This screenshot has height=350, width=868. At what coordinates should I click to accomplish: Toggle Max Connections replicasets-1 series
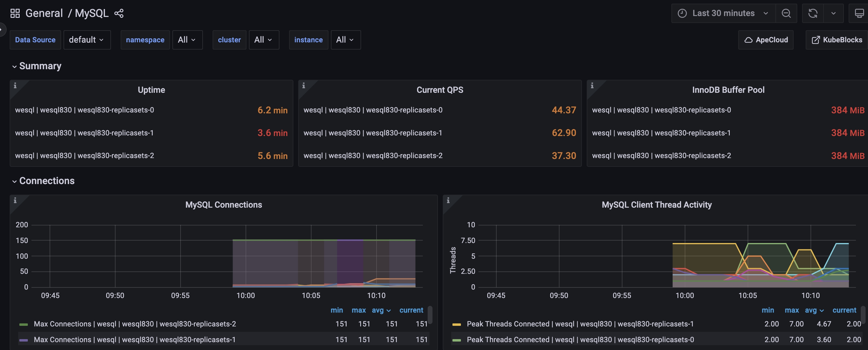[135, 340]
